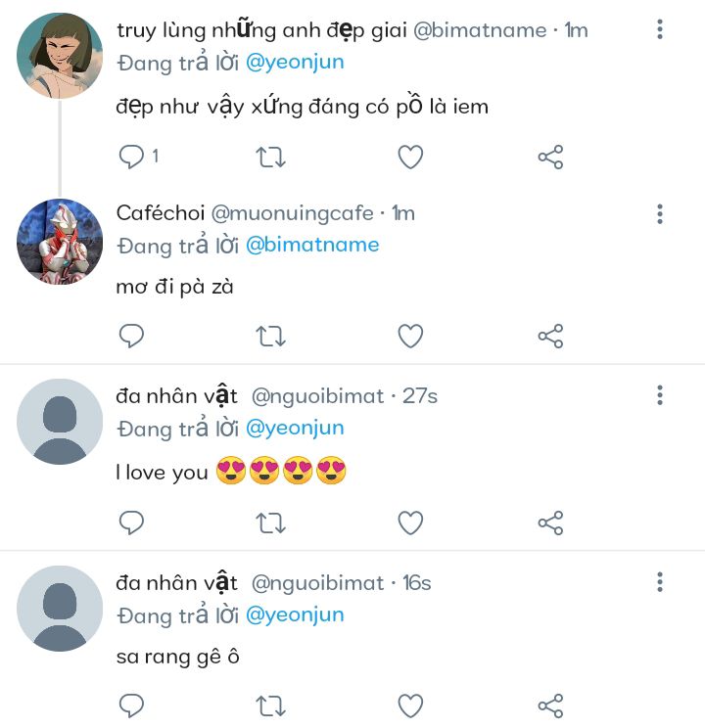
Task: Open the profile avatar of the first tweet
Action: pyautogui.click(x=60, y=56)
